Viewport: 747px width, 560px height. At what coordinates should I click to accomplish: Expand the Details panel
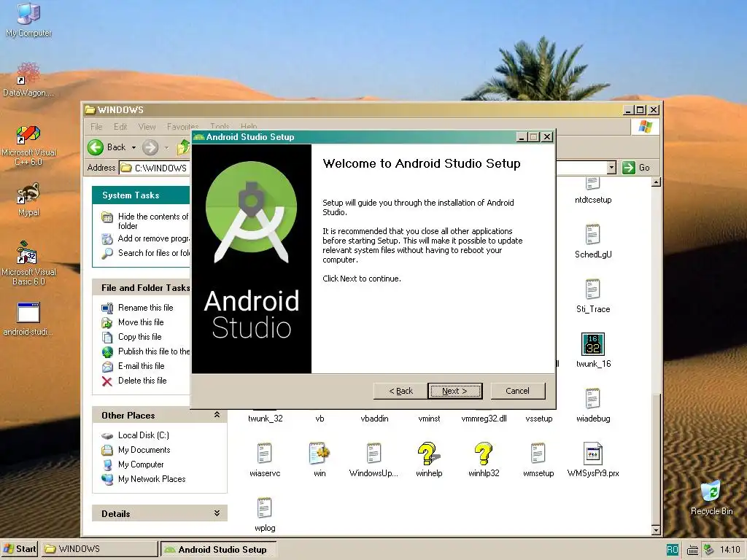click(x=217, y=513)
